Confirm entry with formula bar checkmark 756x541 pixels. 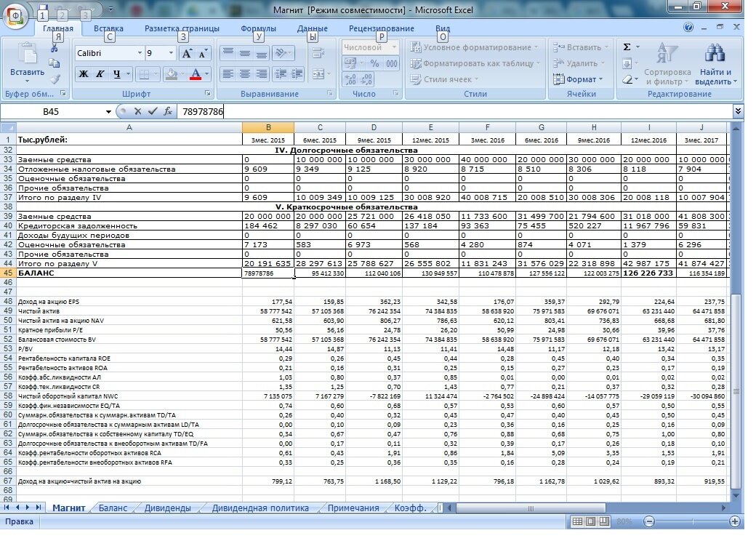(153, 111)
